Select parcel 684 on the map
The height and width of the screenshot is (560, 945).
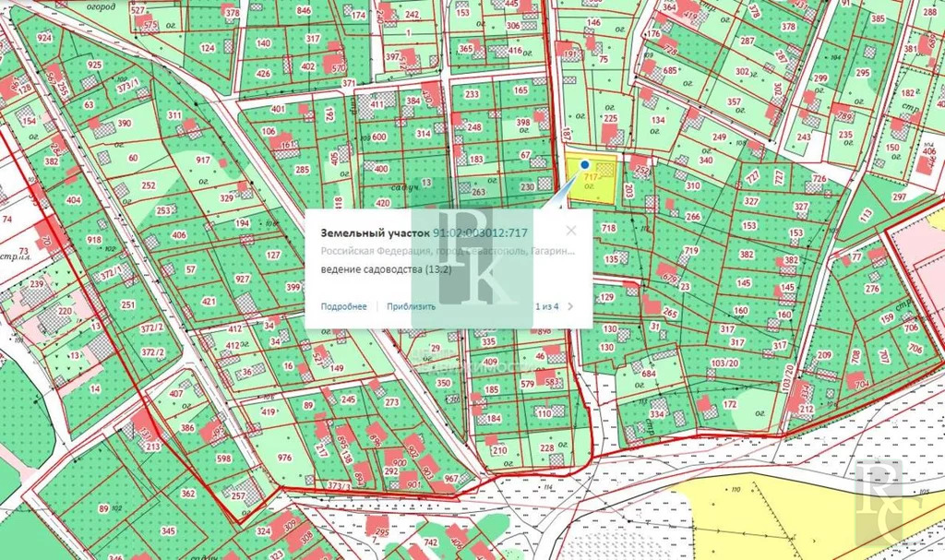(x=648, y=374)
